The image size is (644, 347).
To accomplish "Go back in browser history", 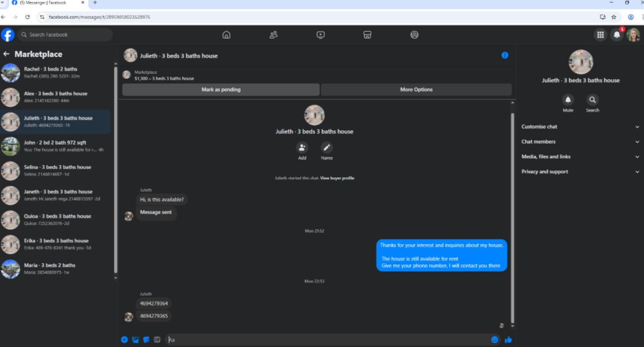I will [x=3, y=17].
